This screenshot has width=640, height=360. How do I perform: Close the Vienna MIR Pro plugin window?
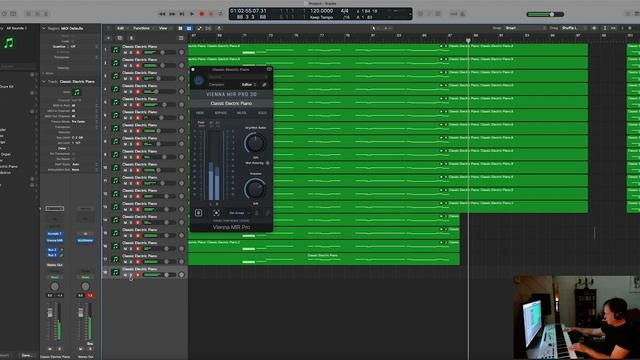pos(193,70)
